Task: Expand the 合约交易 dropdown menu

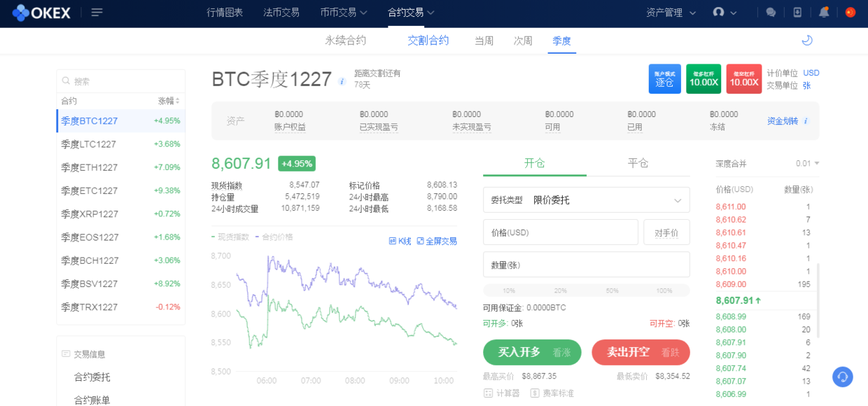Action: pos(412,13)
